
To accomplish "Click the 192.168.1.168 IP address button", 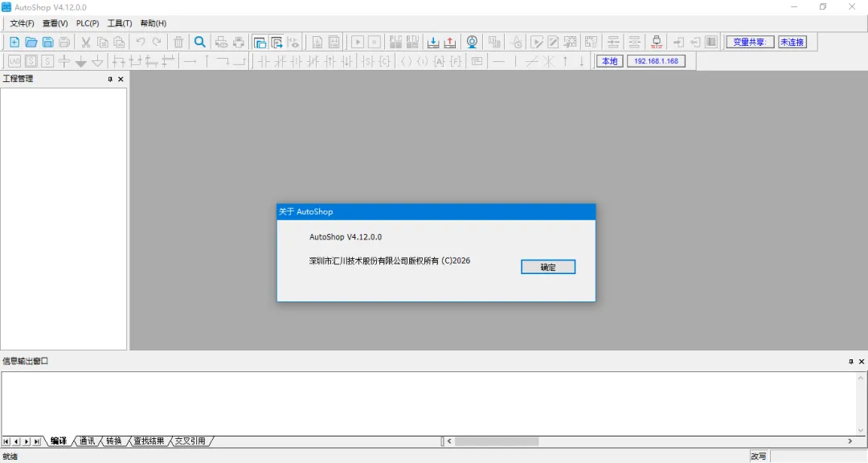I will coord(656,61).
